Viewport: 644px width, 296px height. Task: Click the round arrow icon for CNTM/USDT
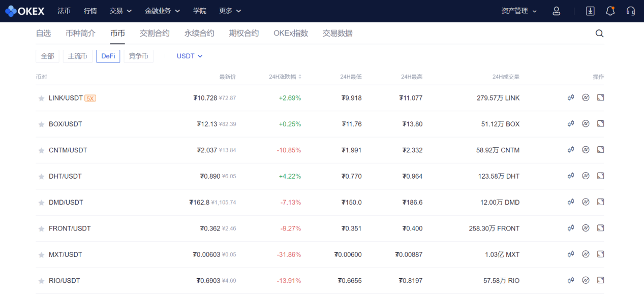coord(586,150)
